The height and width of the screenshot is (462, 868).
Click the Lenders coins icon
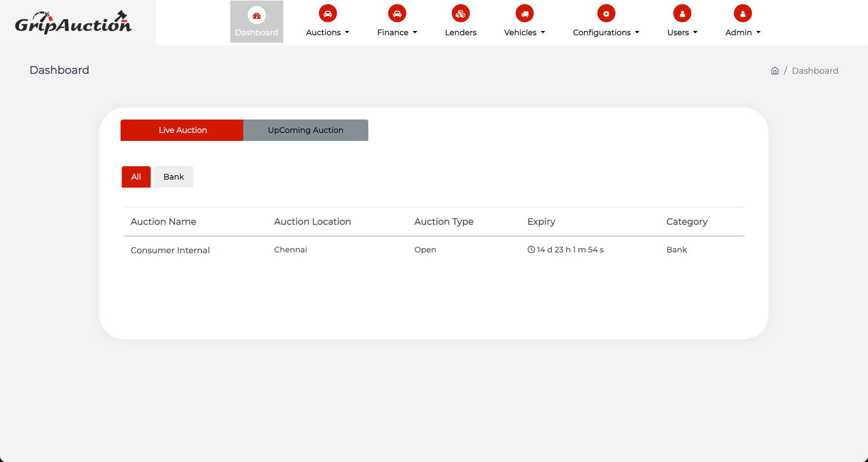click(x=461, y=14)
